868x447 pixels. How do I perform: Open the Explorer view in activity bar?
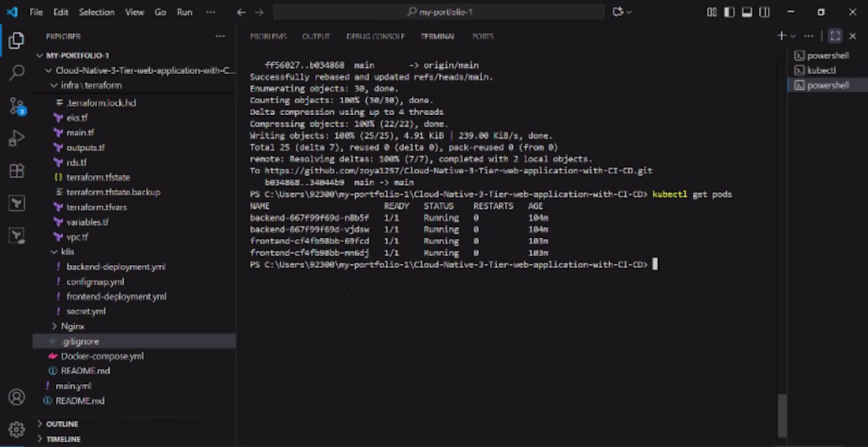17,40
